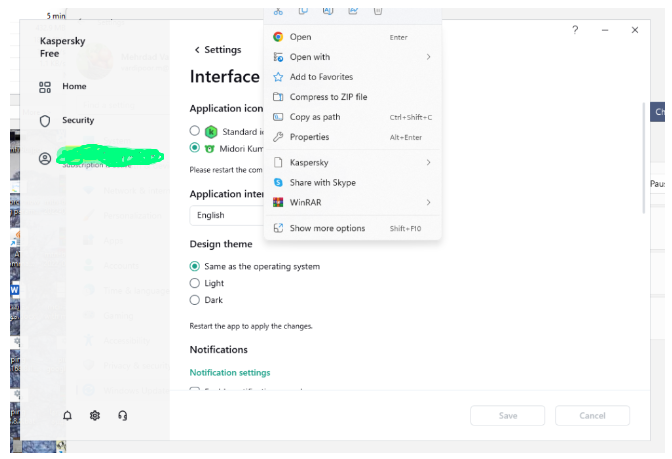Click the Home grid icon in sidebar
This screenshot has height=459, width=672.
pyautogui.click(x=45, y=87)
